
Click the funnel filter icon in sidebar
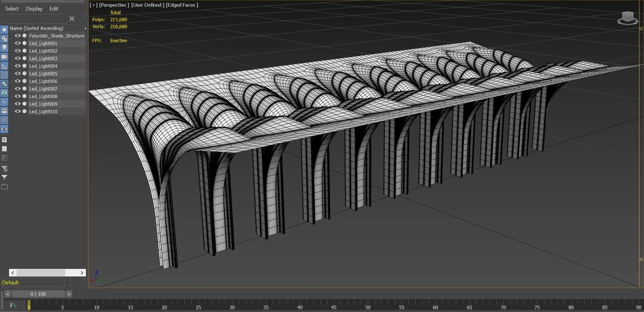(4, 178)
